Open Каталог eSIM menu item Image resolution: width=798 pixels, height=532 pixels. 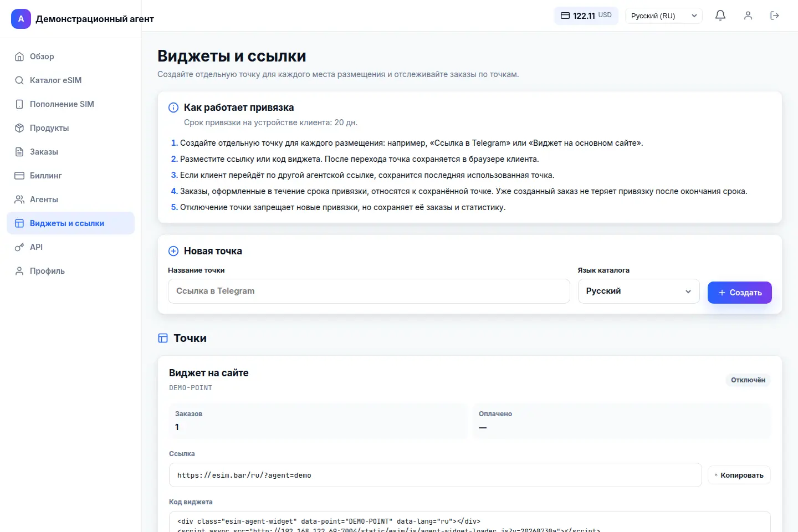pyautogui.click(x=70, y=80)
